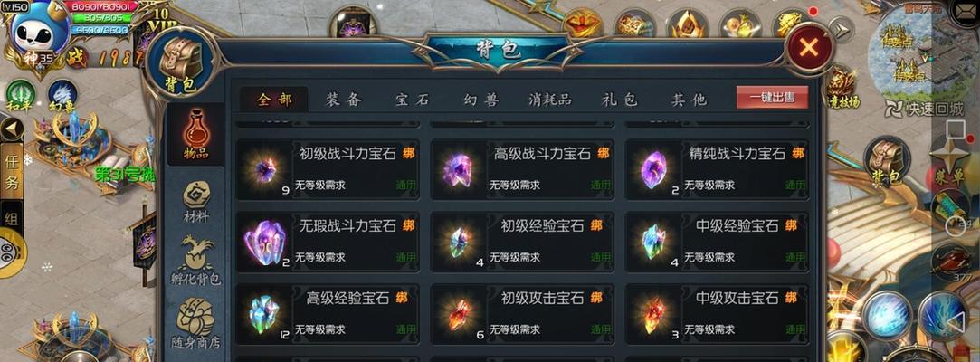Collapse the left side panel arrow
The height and width of the screenshot is (362, 980).
click(10, 129)
